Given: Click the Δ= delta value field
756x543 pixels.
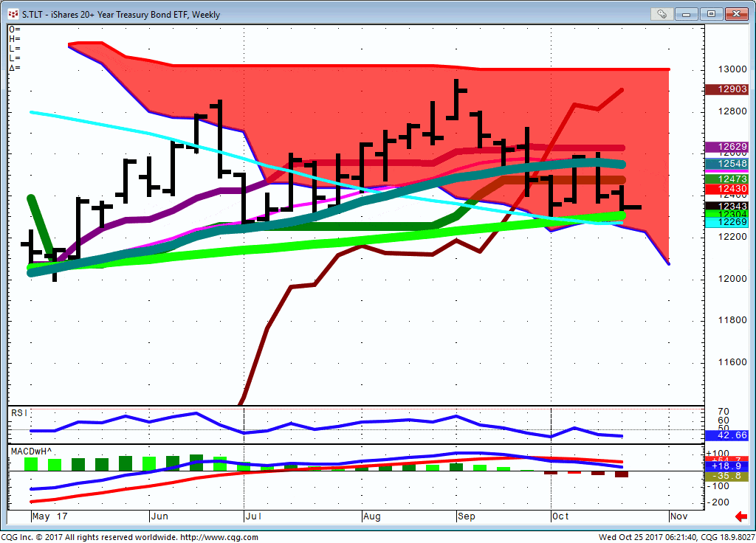Looking at the screenshot, I should click(x=15, y=68).
